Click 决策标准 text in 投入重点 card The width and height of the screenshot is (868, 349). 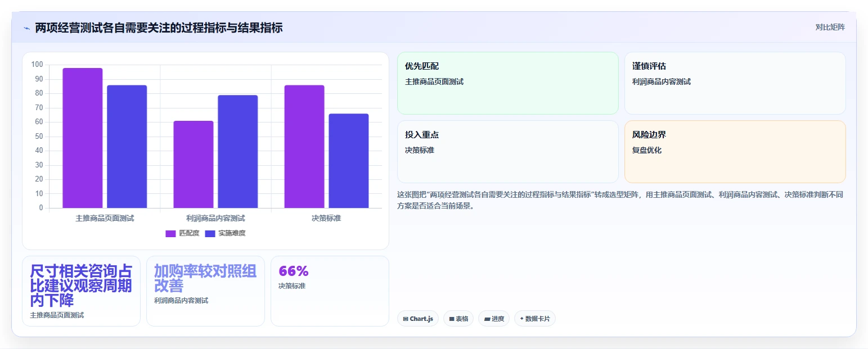tap(420, 150)
